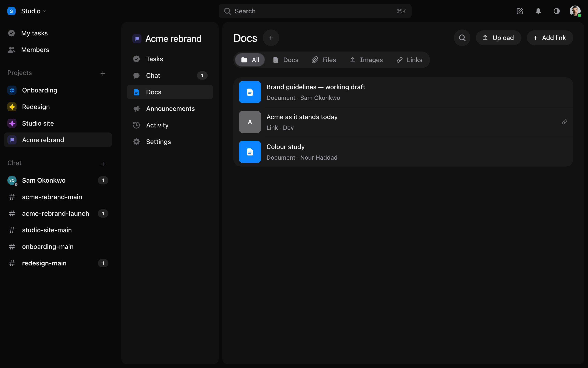
Task: Open the Acme as it stands today link
Action: pos(403,122)
